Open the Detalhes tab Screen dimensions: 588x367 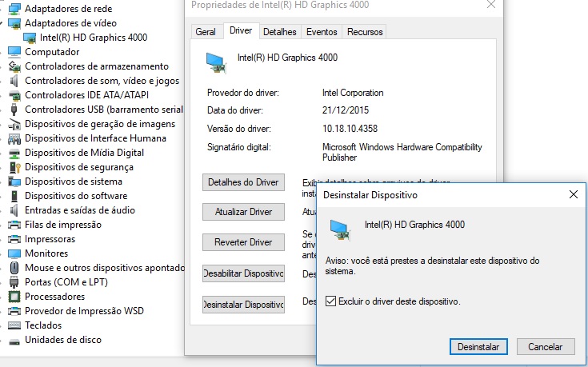pos(280,32)
